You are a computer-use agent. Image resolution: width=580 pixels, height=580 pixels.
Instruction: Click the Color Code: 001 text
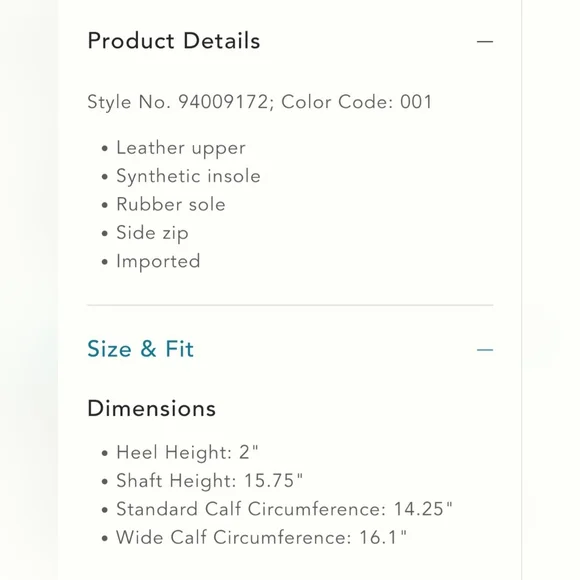tap(357, 102)
